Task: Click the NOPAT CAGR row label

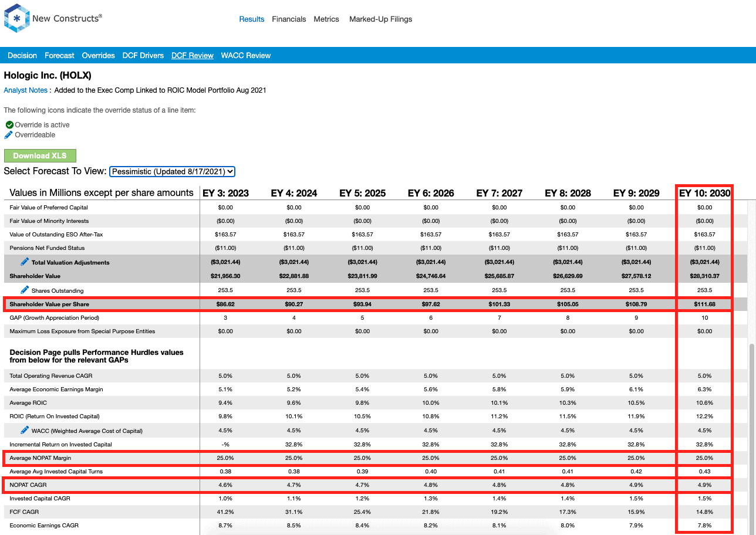Action: 28,485
